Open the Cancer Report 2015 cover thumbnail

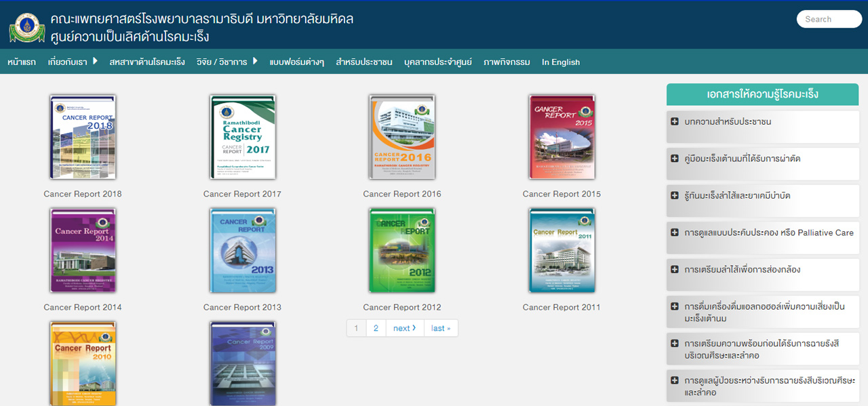click(x=561, y=138)
